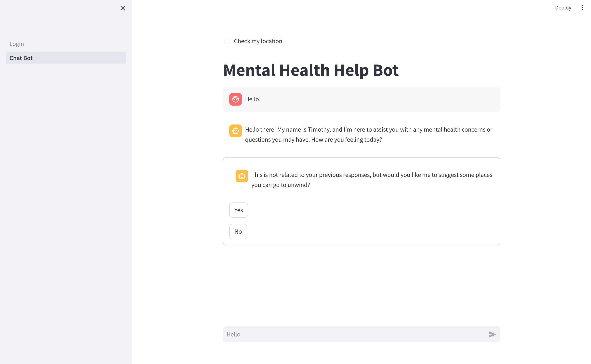
Task: Click the red user avatar icon
Action: (235, 99)
